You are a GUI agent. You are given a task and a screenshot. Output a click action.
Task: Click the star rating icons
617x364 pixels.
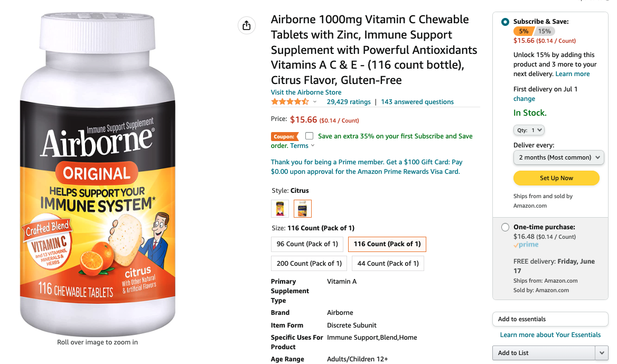[x=290, y=102]
